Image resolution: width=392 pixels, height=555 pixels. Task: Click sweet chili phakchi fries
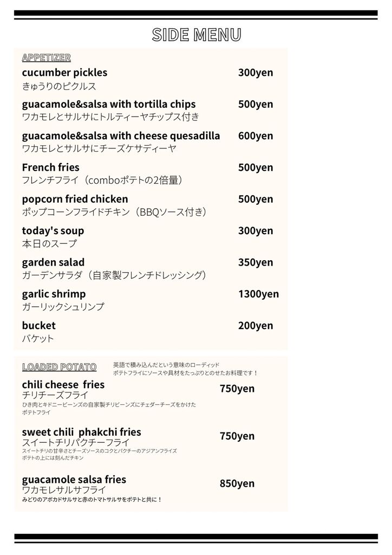[x=82, y=432]
